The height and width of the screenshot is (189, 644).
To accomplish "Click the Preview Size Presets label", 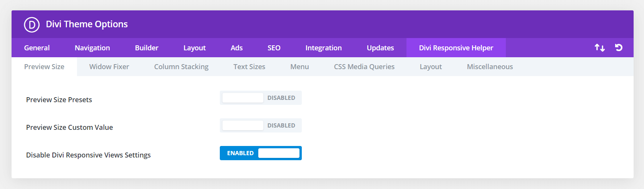I will point(59,100).
